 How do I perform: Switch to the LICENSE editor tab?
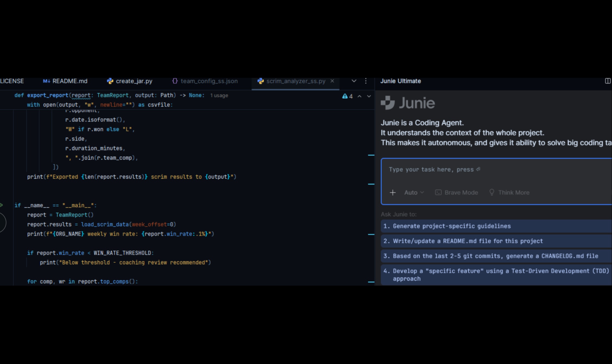click(12, 81)
